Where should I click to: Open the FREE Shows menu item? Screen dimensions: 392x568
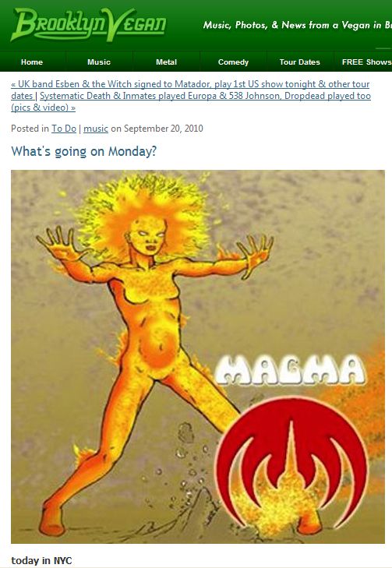click(366, 62)
